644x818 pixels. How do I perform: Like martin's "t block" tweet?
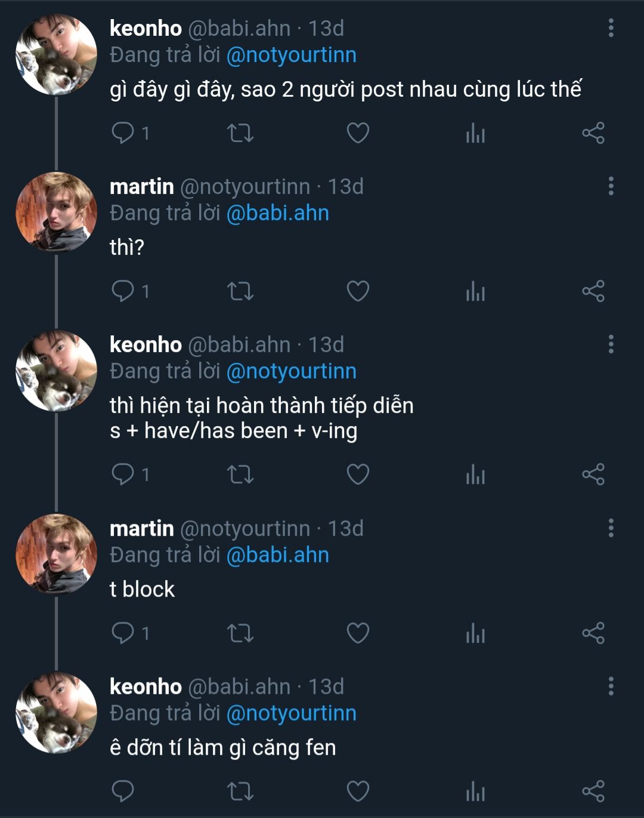(x=358, y=632)
